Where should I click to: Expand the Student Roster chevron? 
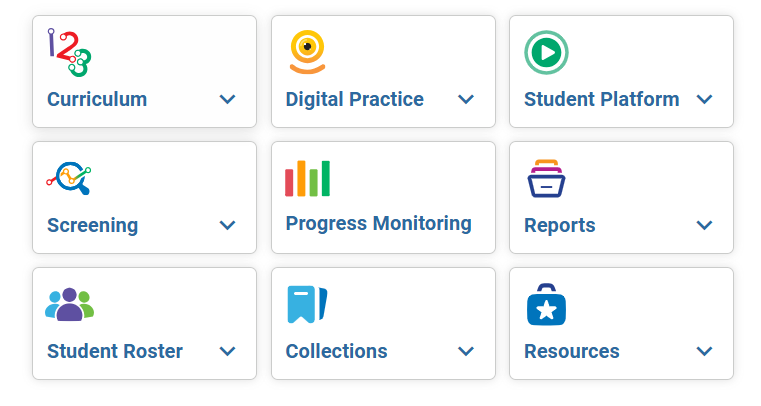(x=227, y=351)
